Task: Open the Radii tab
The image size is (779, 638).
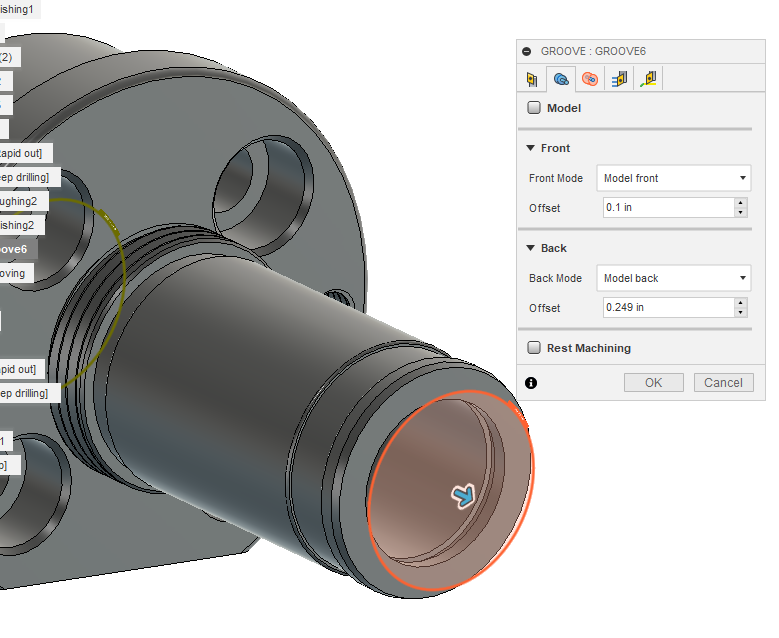Action: [x=590, y=79]
